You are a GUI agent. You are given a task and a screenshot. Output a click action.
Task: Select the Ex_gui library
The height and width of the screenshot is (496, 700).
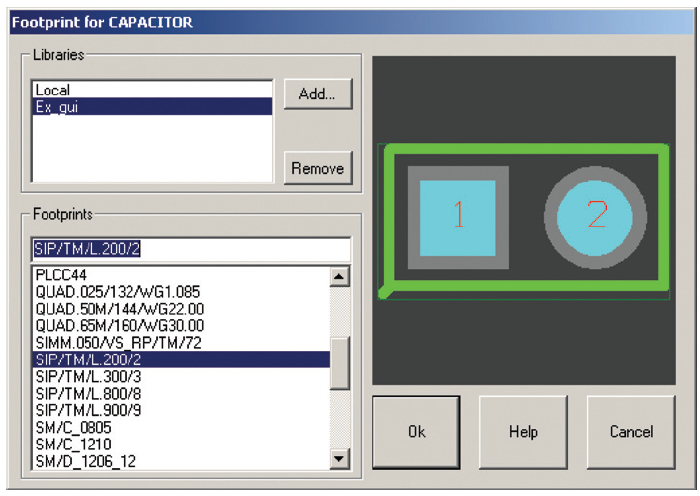click(152, 107)
